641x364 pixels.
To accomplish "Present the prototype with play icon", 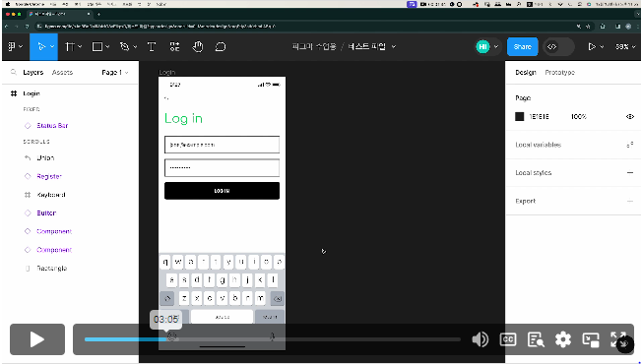I will coord(592,47).
